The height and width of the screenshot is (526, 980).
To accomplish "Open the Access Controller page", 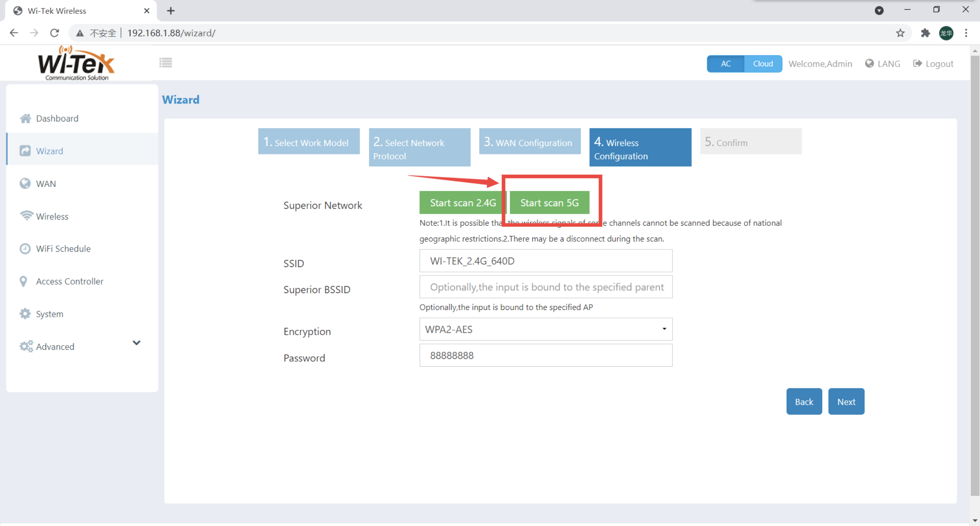I will (x=70, y=281).
